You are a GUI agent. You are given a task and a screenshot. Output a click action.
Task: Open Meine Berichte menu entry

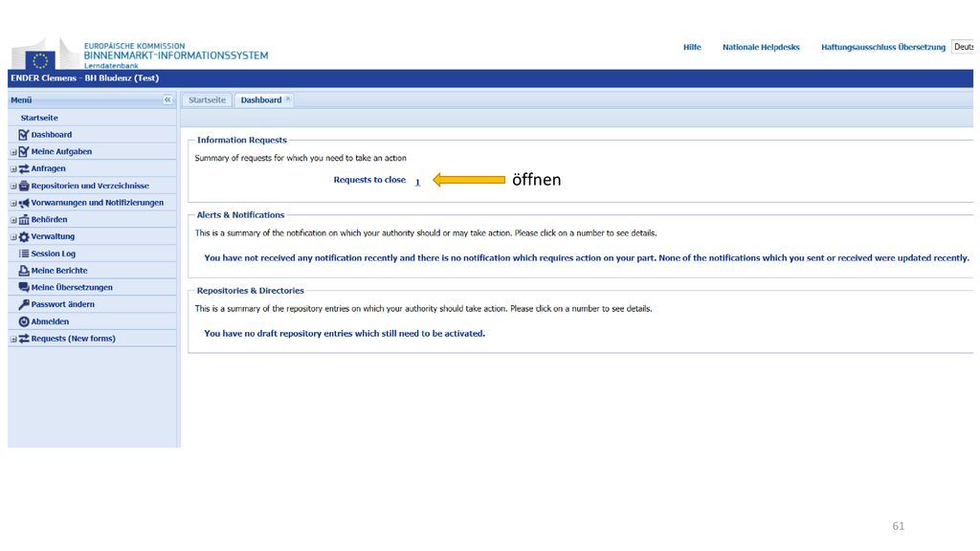(59, 271)
